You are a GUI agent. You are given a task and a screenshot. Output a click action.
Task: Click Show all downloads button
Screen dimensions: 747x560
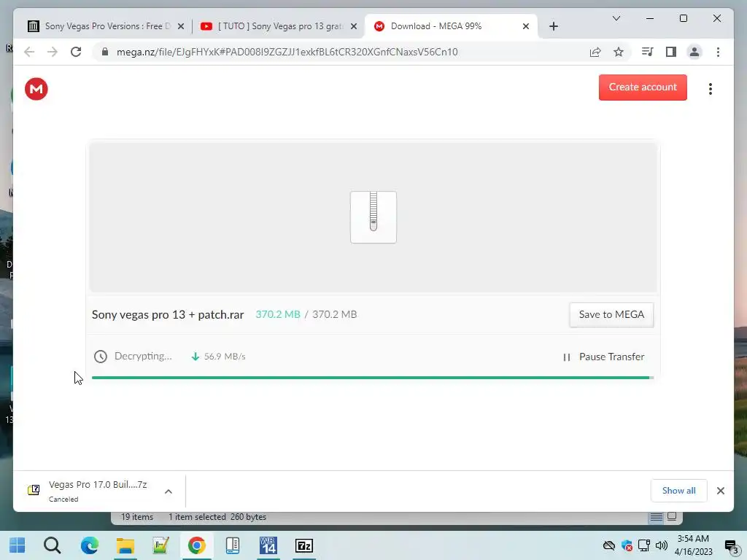click(678, 491)
